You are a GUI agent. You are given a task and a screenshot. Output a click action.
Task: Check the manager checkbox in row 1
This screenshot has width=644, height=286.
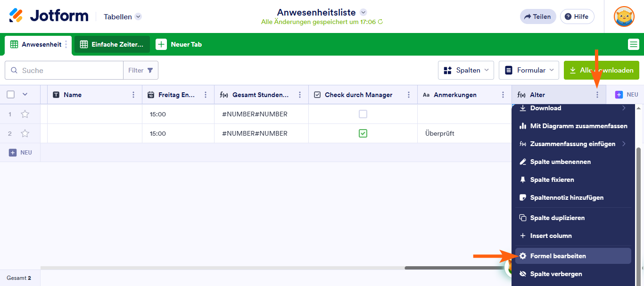tap(363, 114)
